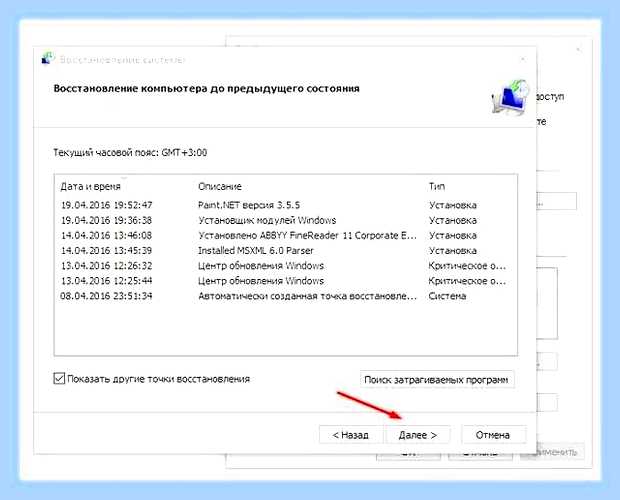Image resolution: width=620 pixels, height=500 pixels.
Task: Sort by 'Дата и время' column header
Action: [x=91, y=187]
